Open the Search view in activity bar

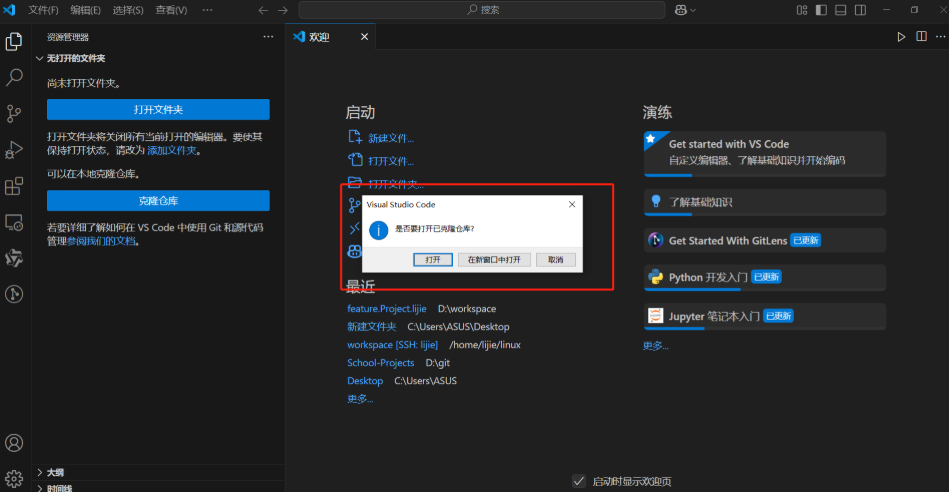click(14, 77)
